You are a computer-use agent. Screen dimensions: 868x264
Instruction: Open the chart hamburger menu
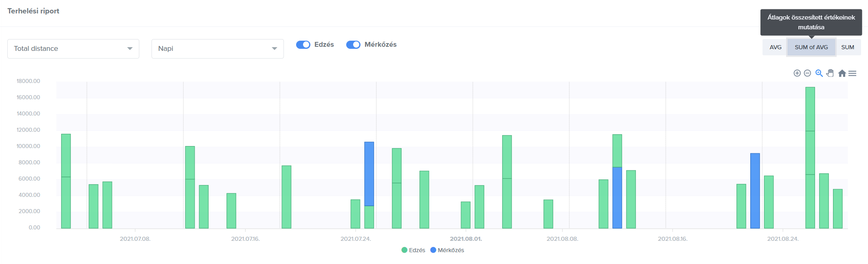(852, 73)
